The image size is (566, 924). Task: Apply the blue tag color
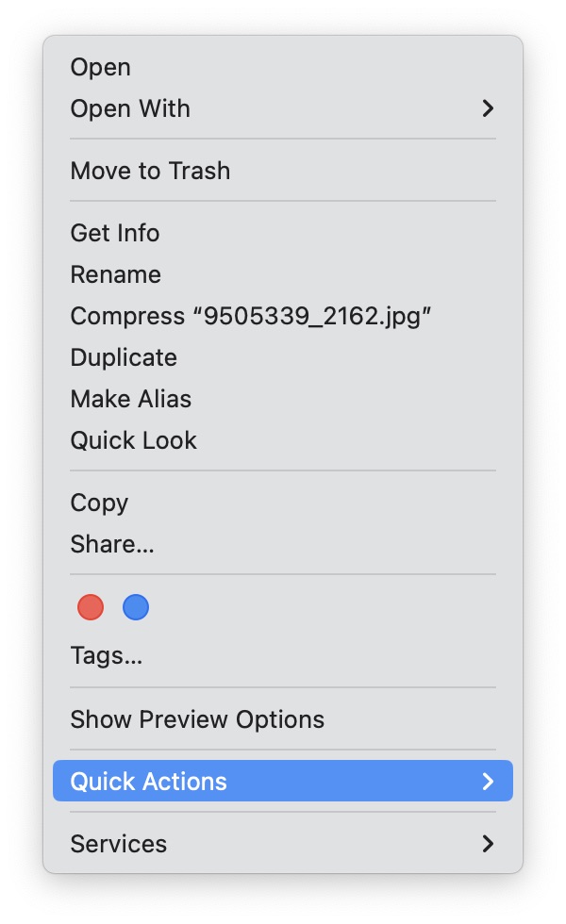(136, 607)
